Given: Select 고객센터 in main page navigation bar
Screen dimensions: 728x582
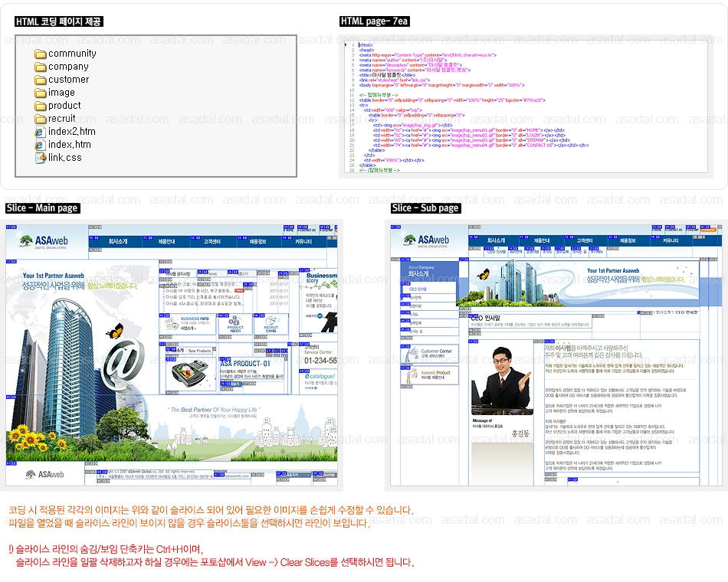Looking at the screenshot, I should [212, 242].
